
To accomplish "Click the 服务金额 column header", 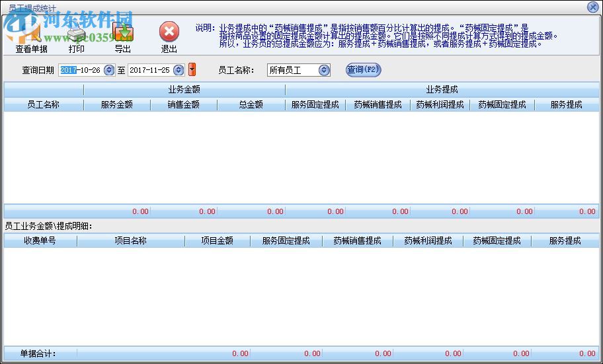I will point(117,104).
